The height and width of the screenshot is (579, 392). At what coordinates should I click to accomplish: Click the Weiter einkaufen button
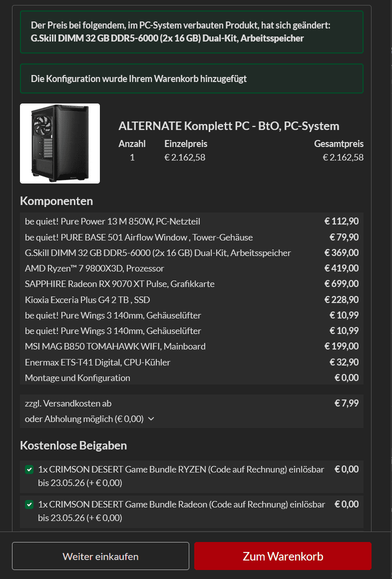click(x=100, y=556)
